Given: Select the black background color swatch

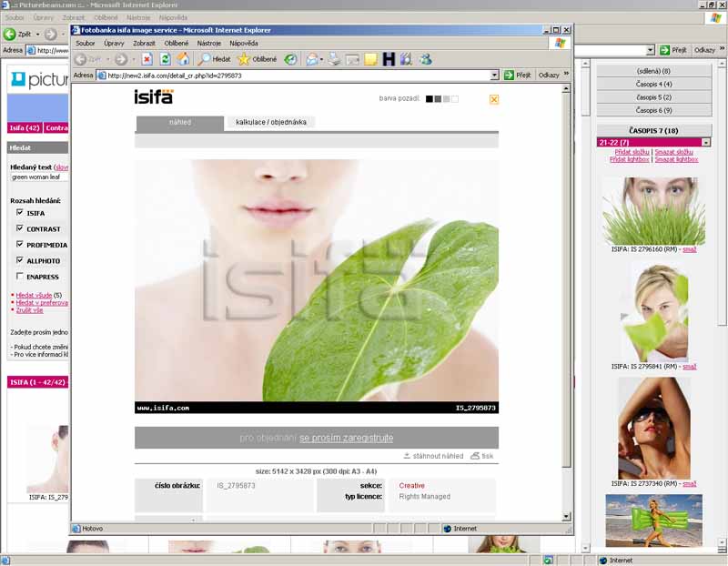Looking at the screenshot, I should pos(430,99).
